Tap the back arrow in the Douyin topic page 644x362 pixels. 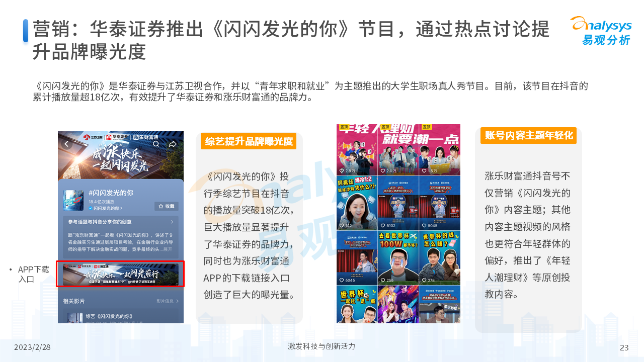pyautogui.click(x=66, y=144)
